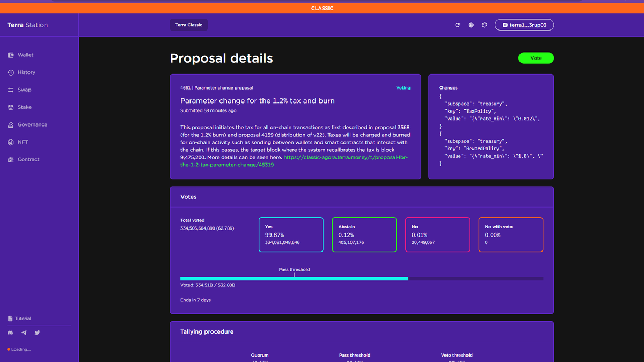644x362 pixels.
Task: Click the Tutorial document icon
Action: pyautogui.click(x=10, y=319)
